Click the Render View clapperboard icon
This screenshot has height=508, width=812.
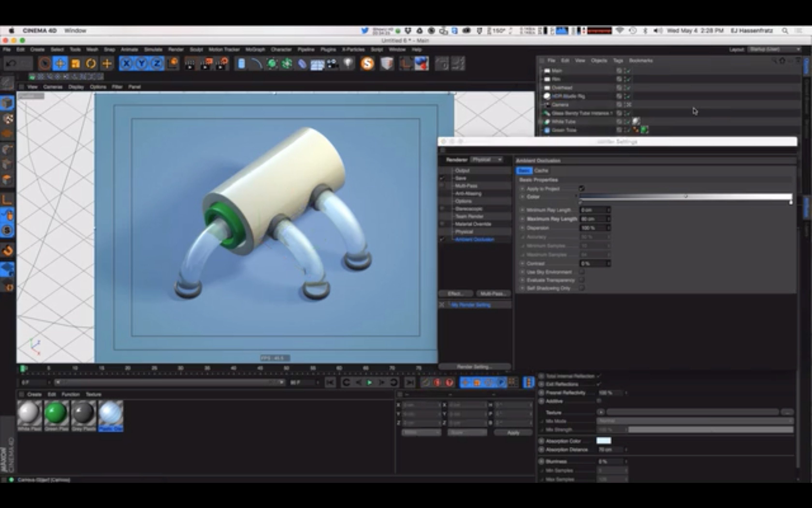pos(190,63)
